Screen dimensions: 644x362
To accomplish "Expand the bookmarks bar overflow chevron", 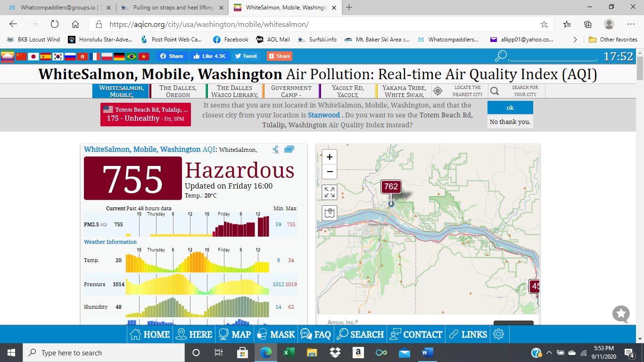I will click(575, 40).
